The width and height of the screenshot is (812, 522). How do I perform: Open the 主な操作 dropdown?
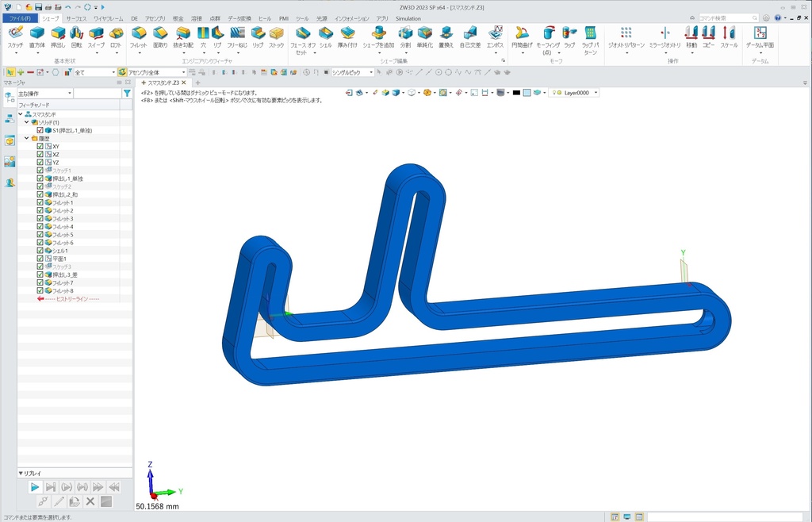45,94
